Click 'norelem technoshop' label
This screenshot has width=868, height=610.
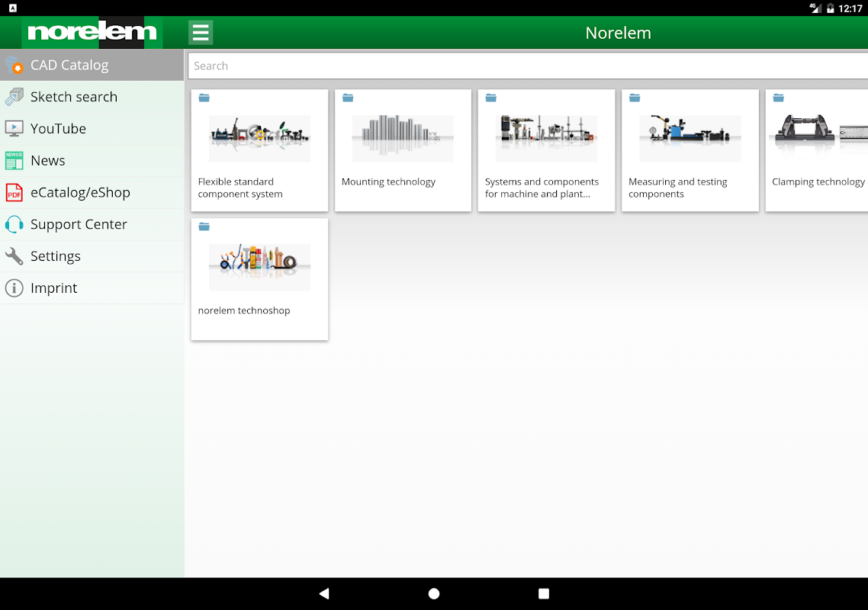pyautogui.click(x=244, y=310)
